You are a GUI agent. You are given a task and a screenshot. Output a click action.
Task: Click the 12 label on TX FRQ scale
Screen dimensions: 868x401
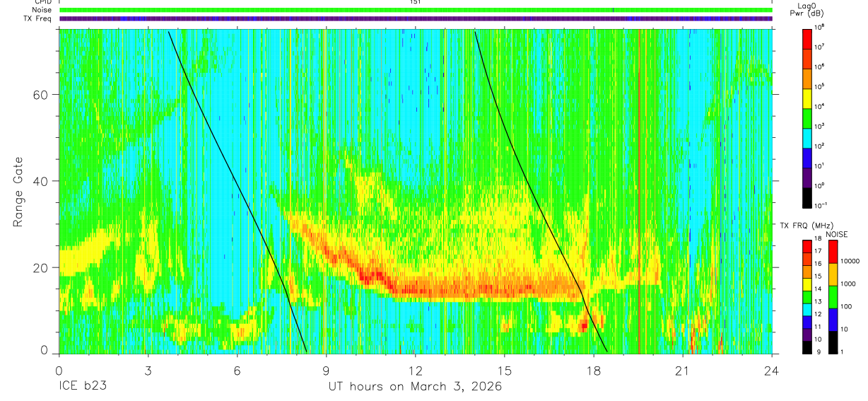tap(818, 314)
